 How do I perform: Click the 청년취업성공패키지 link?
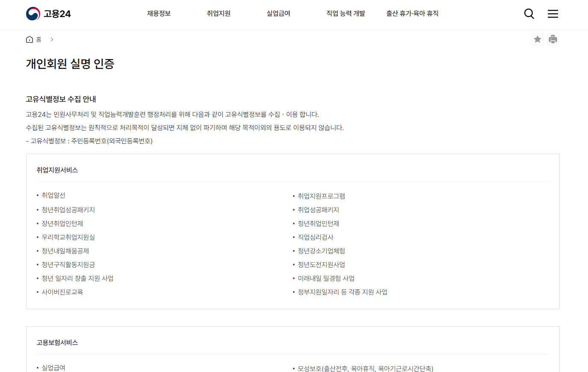tap(68, 210)
